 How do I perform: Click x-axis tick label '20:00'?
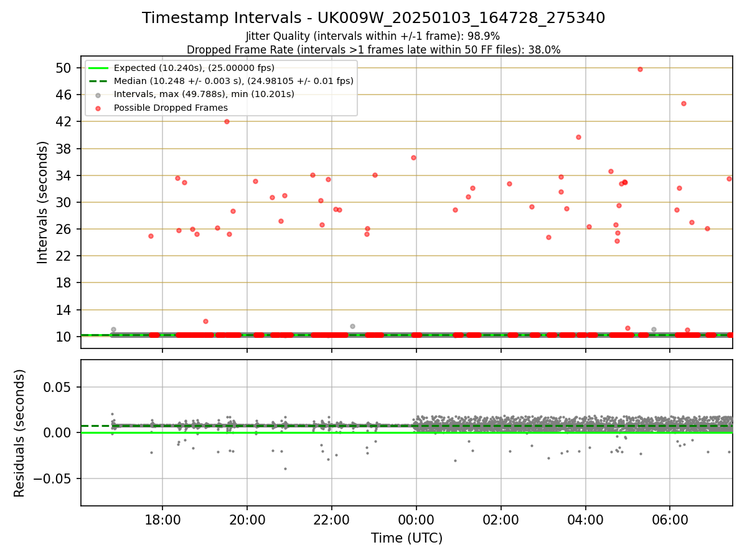click(x=247, y=520)
